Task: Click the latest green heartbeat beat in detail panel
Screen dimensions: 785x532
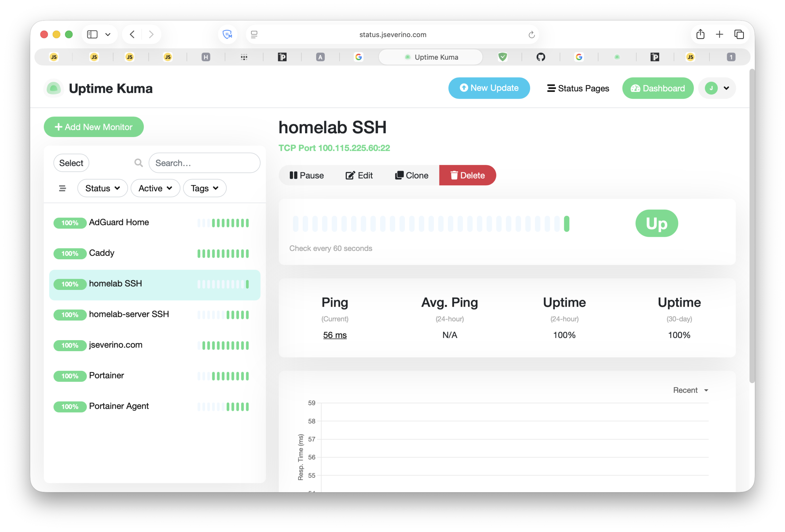Action: 566,223
